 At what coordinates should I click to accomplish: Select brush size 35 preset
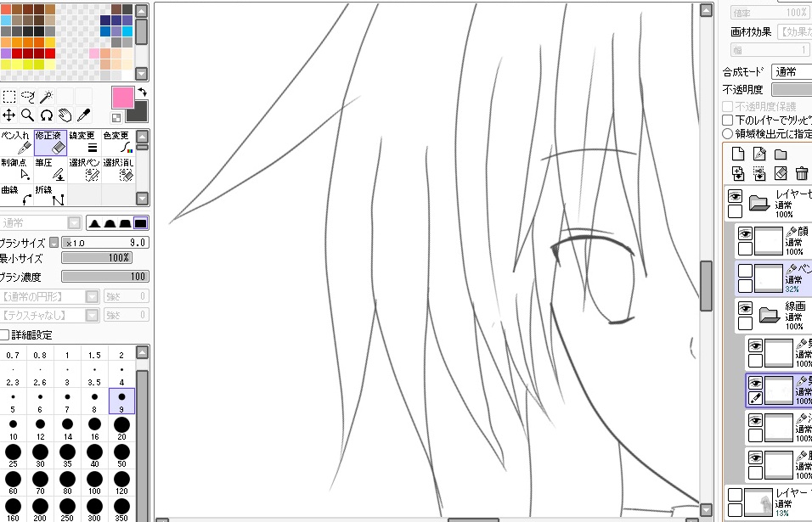(x=67, y=455)
